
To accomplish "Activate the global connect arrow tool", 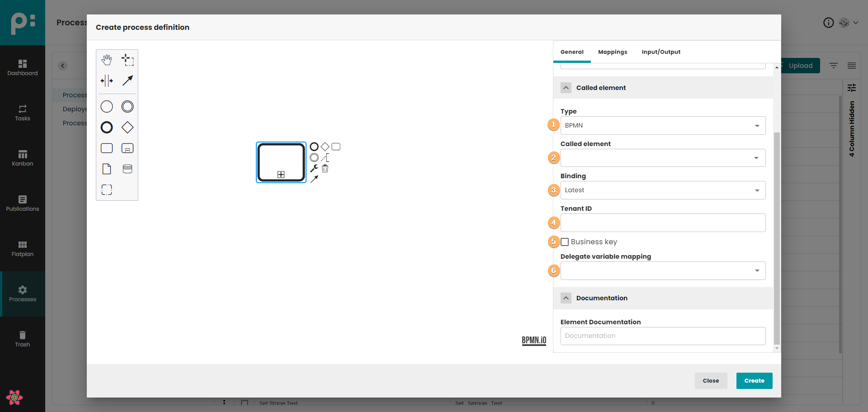I will coord(127,81).
